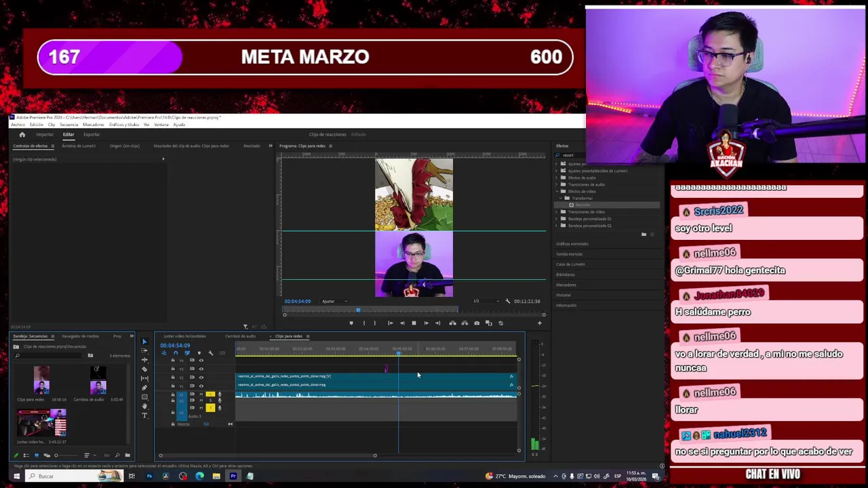Go to Out point in program monitor
The width and height of the screenshot is (868, 488).
point(438,323)
